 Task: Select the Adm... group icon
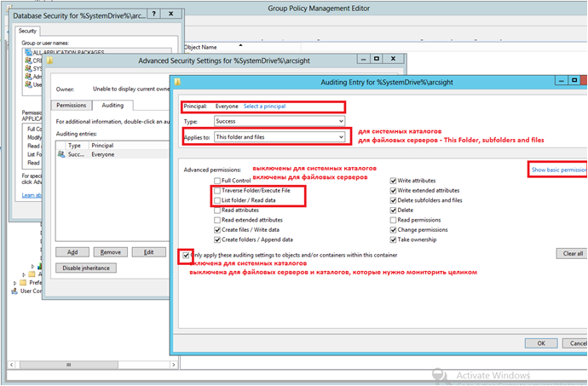click(x=28, y=76)
